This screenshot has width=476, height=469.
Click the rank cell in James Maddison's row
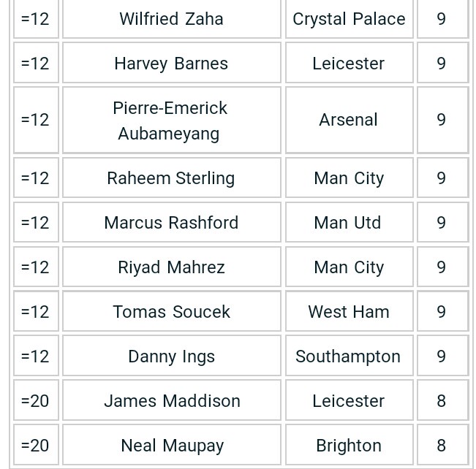(35, 401)
